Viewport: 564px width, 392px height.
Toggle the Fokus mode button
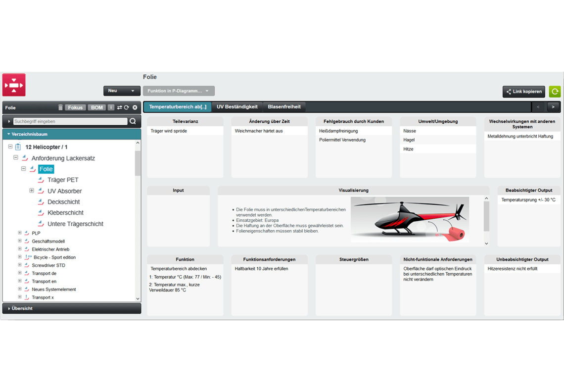[75, 107]
